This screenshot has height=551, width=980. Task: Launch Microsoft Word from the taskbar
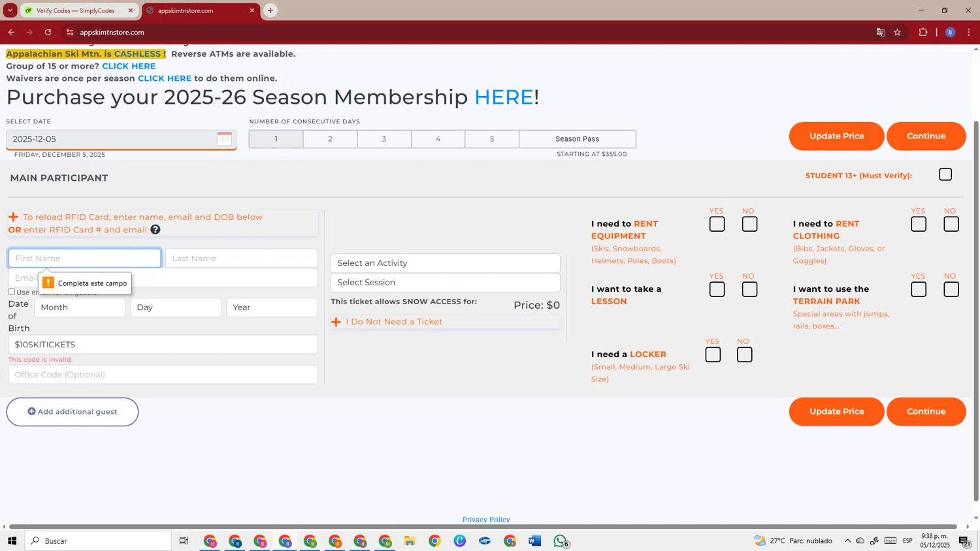535,541
